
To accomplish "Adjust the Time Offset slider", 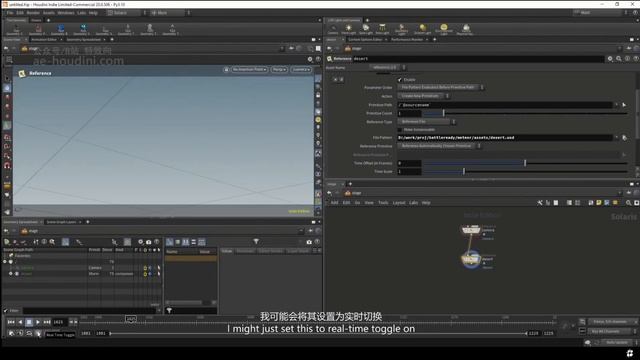I will pyautogui.click(x=525, y=163).
